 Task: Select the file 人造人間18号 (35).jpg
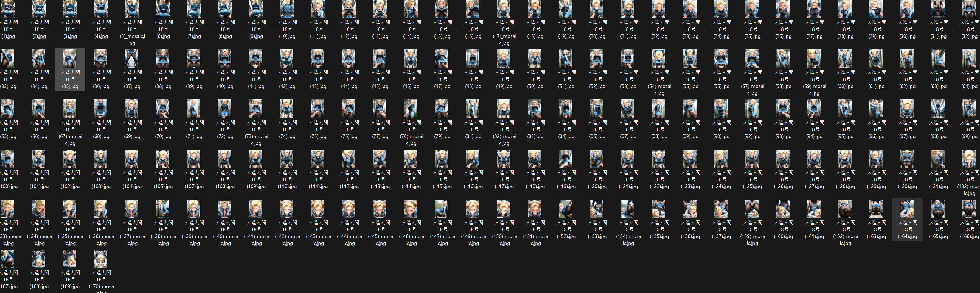(70, 69)
